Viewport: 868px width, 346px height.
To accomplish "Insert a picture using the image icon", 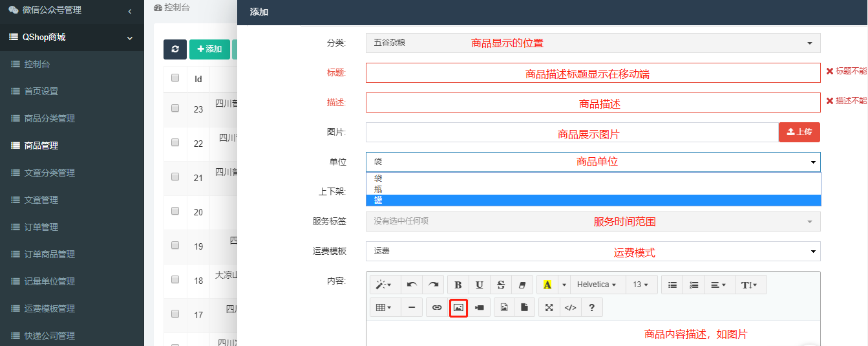I will pos(458,308).
